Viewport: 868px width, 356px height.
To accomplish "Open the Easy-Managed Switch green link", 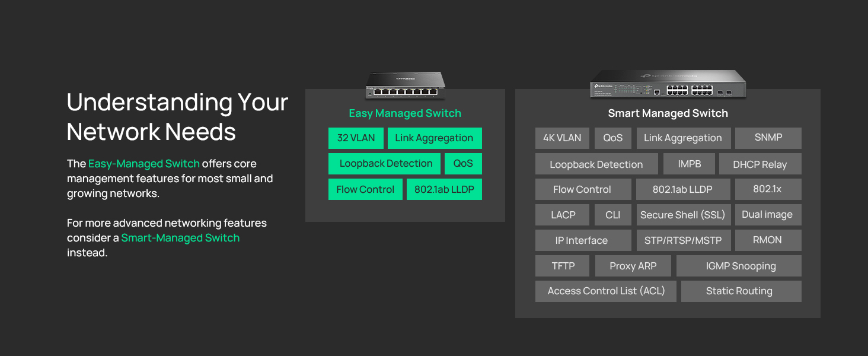I will pyautogui.click(x=144, y=164).
